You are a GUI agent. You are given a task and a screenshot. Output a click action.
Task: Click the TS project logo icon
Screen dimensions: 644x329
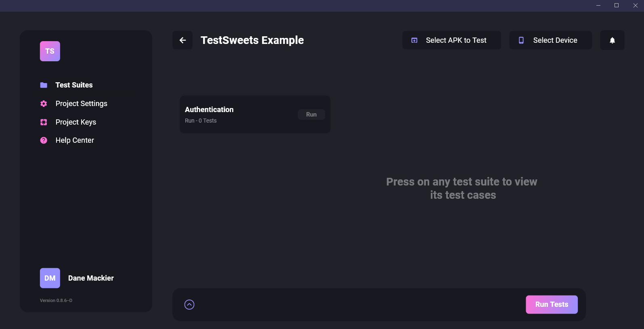click(x=50, y=51)
